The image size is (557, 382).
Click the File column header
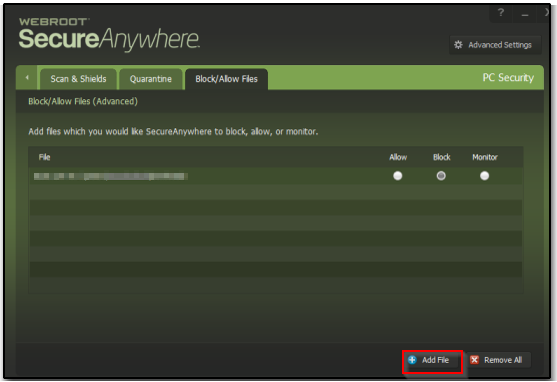pyautogui.click(x=44, y=157)
